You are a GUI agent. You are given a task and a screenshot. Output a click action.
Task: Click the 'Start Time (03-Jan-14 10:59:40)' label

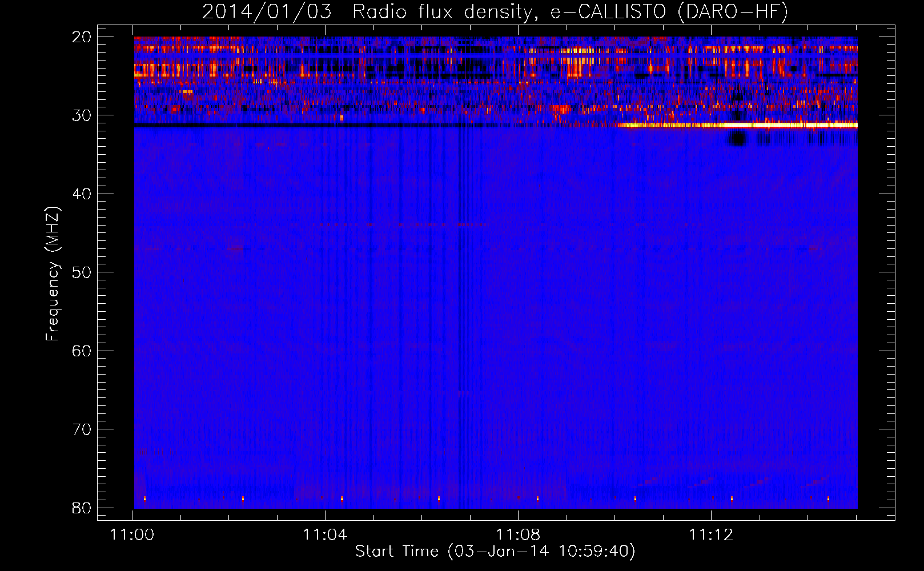point(495,552)
